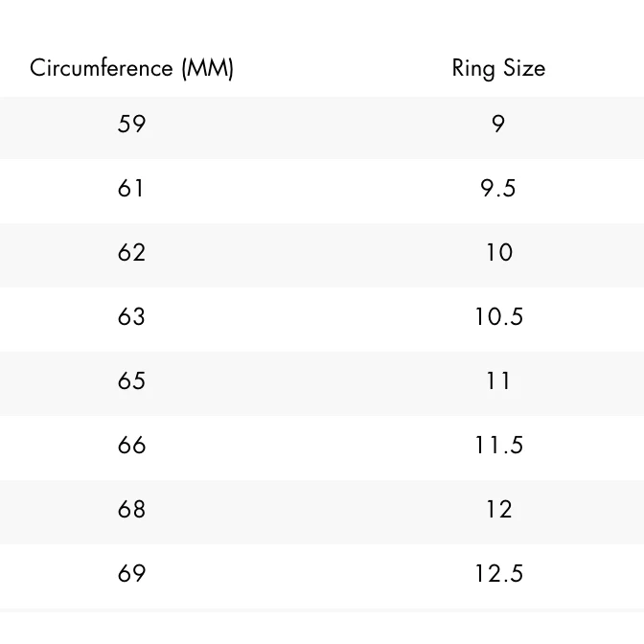
Task: Click the middle of the 62 mm row
Action: 322,253
